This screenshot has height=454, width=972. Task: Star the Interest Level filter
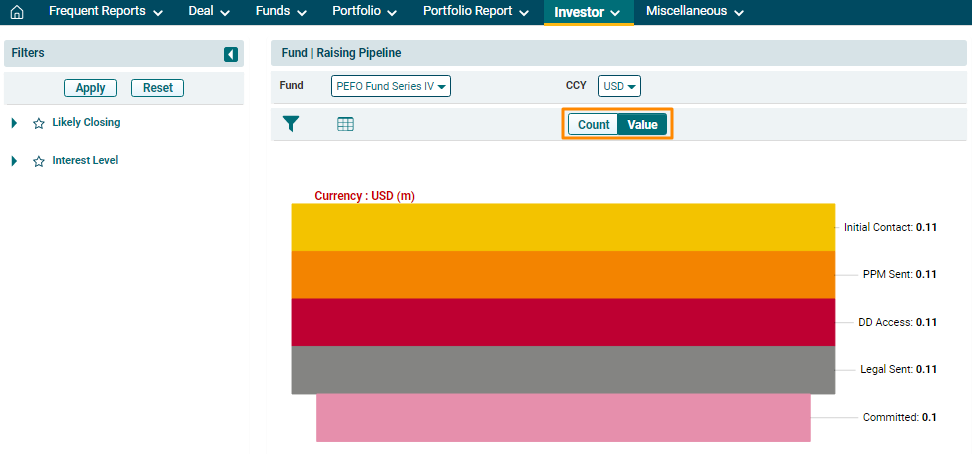[x=39, y=161]
